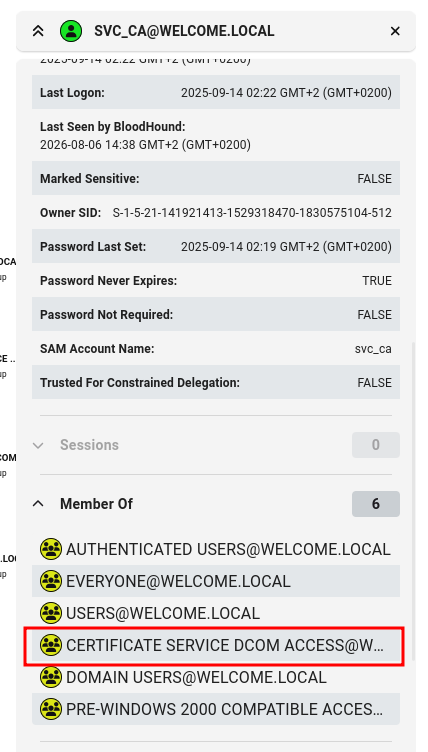
Task: Click the Owner SID value
Action: click(252, 212)
